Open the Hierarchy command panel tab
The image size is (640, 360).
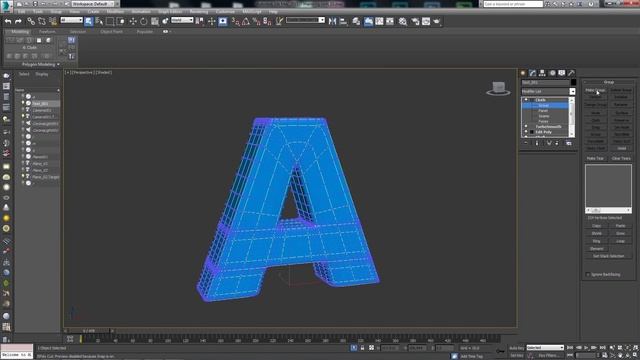click(542, 73)
